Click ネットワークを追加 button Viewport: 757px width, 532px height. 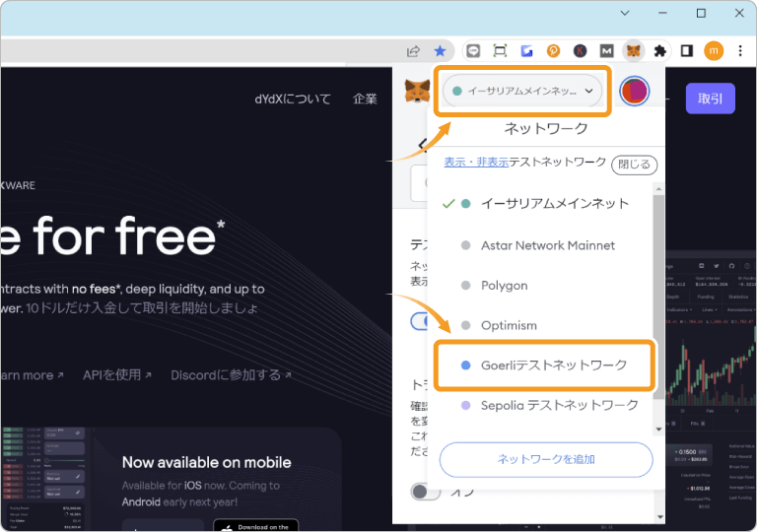[546, 459]
